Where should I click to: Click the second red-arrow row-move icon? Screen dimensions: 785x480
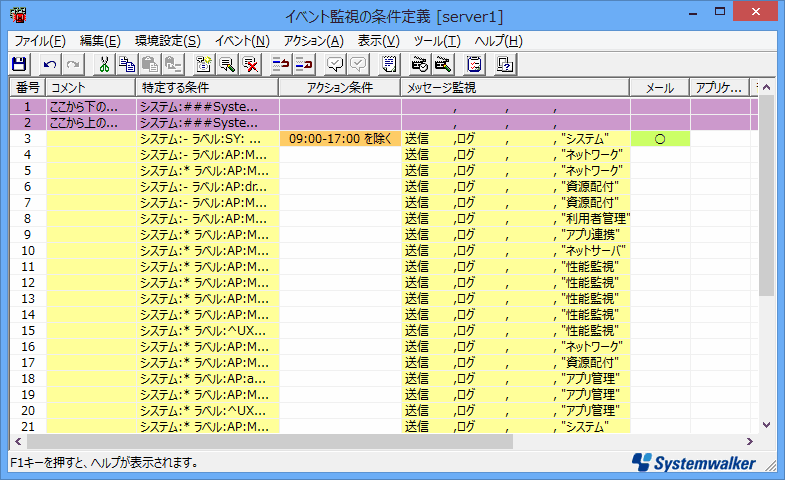pos(304,64)
